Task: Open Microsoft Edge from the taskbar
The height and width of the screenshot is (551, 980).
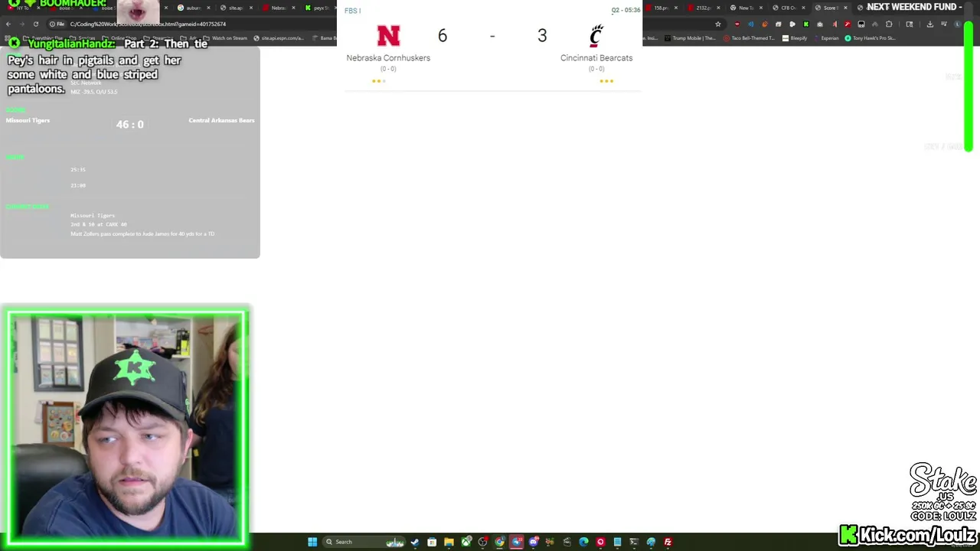Action: 583,542
